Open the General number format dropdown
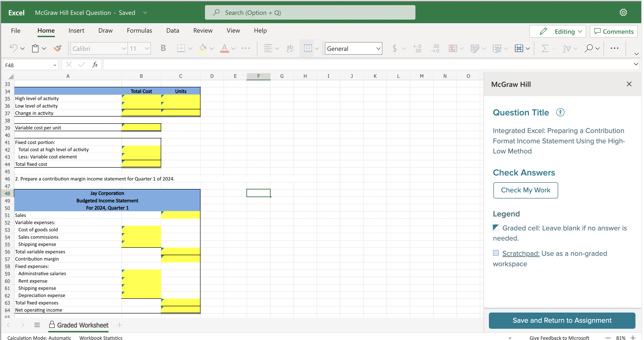Screen dimensions: 644x340 (353, 49)
